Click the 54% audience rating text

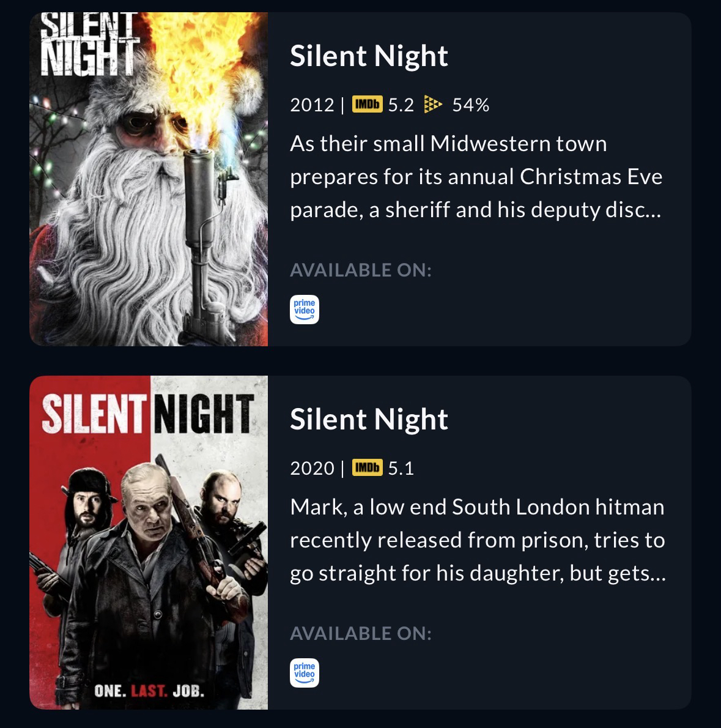point(470,105)
